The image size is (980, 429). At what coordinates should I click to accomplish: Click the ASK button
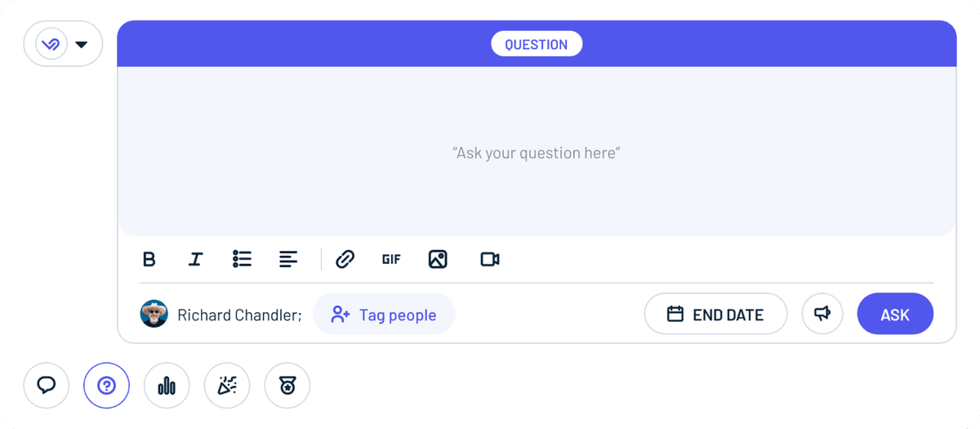(x=895, y=314)
